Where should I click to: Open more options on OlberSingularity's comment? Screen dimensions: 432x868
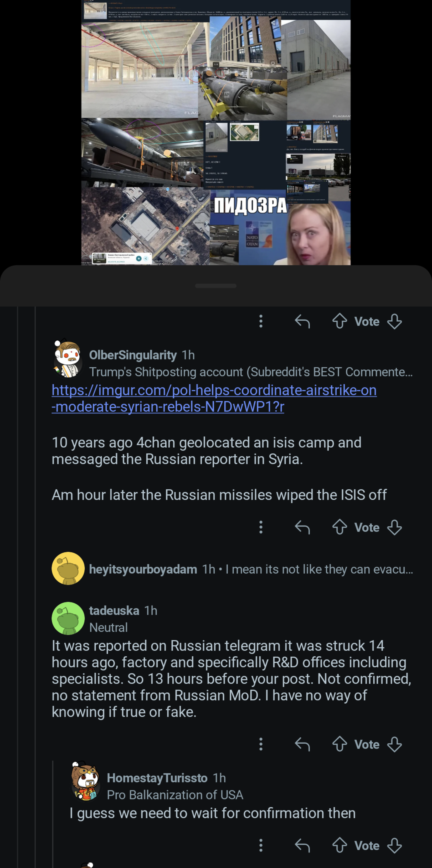point(261,527)
